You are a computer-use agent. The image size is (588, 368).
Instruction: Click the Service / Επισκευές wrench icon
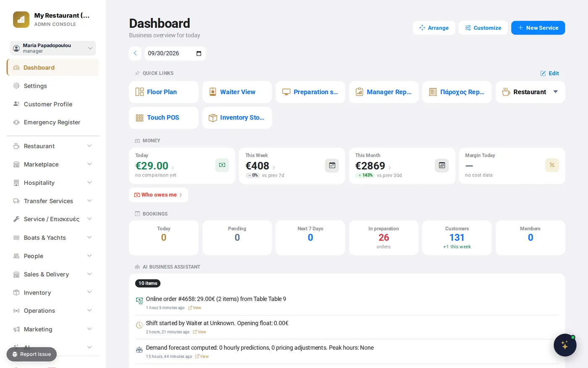point(16,219)
